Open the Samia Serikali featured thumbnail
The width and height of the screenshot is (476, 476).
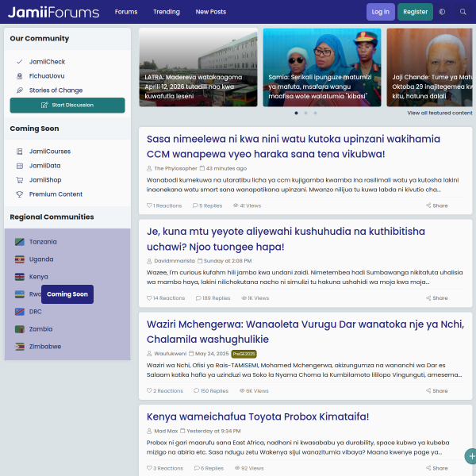(x=322, y=67)
